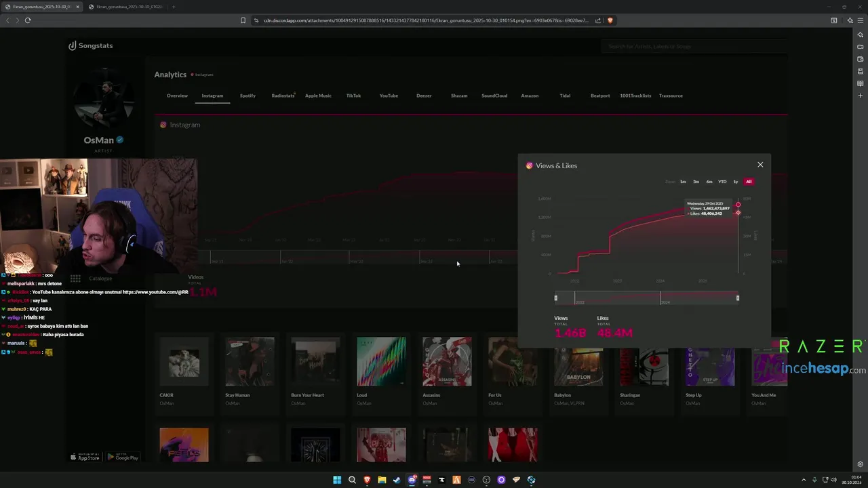Image resolution: width=868 pixels, height=488 pixels.
Task: Click the Likes diamond marker on chart
Action: 738,213
